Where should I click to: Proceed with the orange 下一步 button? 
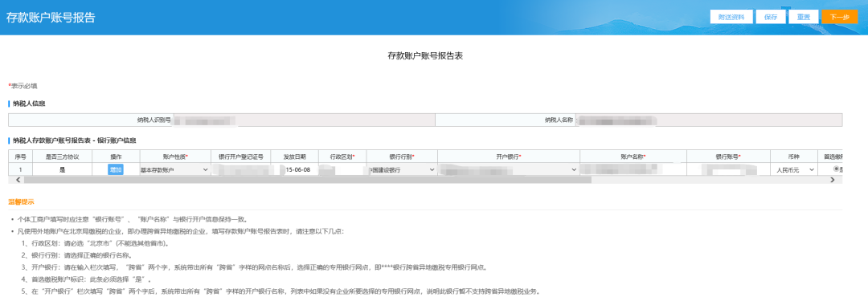click(840, 17)
